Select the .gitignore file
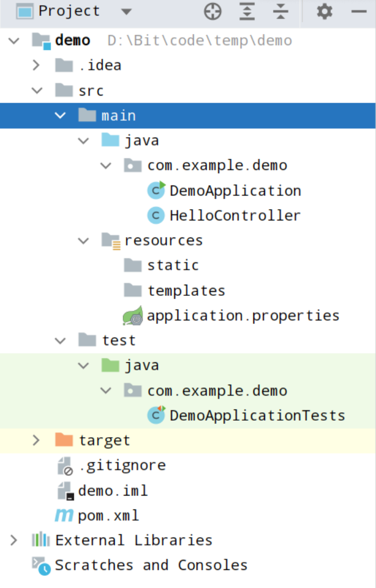The width and height of the screenshot is (376, 588). (x=122, y=465)
